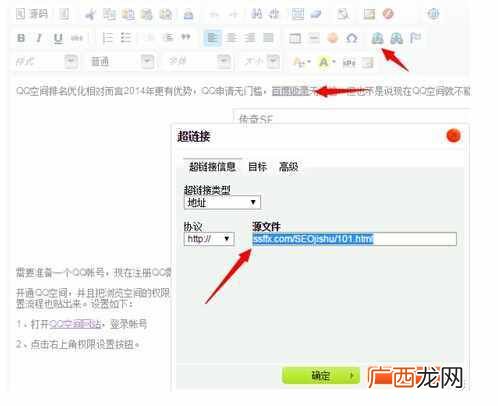The width and height of the screenshot is (498, 406).
Task: Click the Decrease Indent icon
Action: (150, 38)
